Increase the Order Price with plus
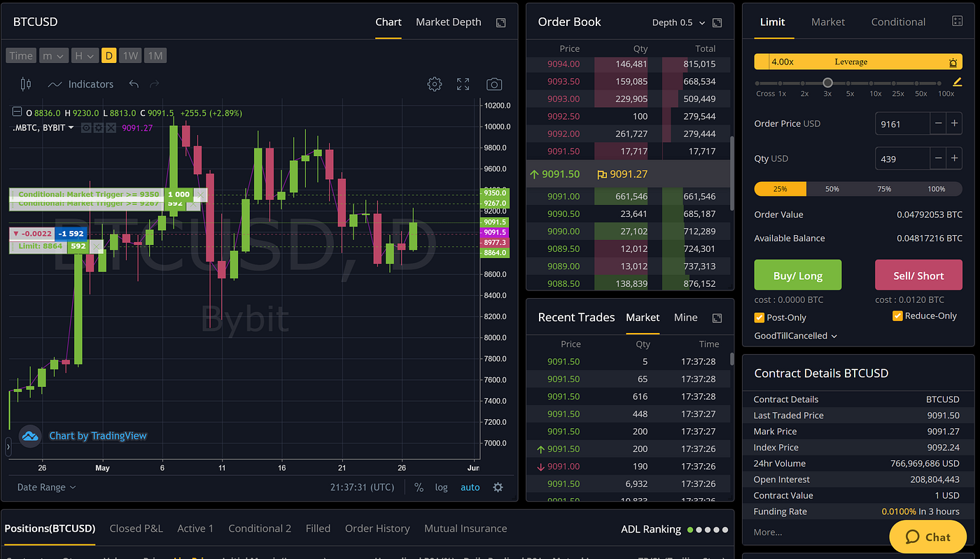 coord(955,124)
